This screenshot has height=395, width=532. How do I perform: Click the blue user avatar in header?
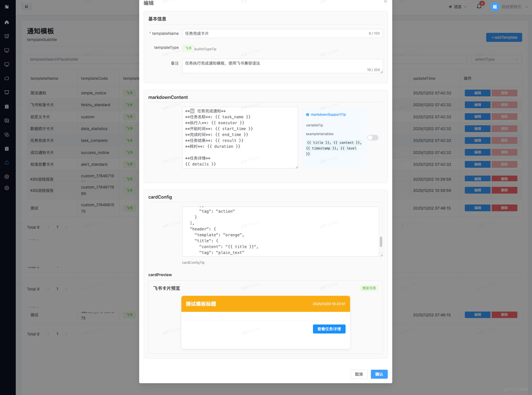click(x=495, y=7)
